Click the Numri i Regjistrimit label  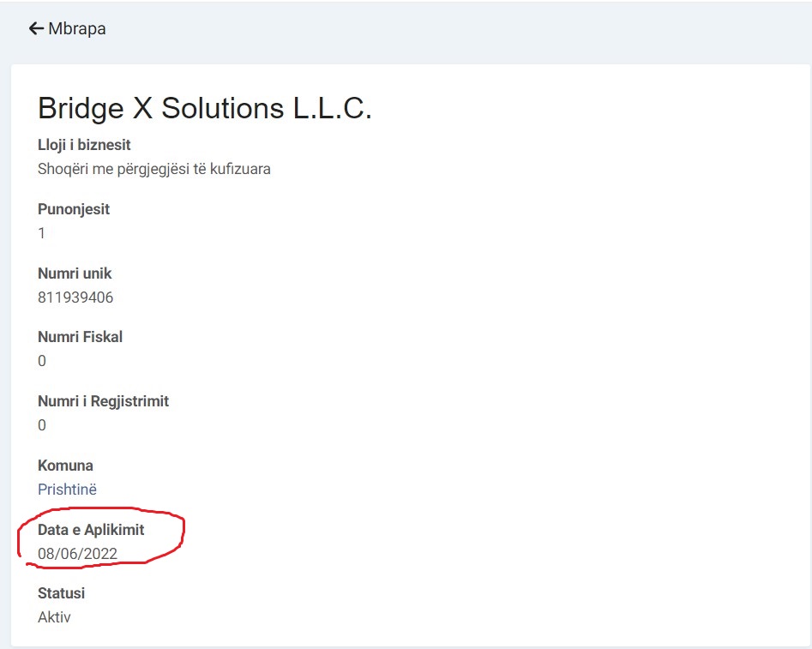103,401
